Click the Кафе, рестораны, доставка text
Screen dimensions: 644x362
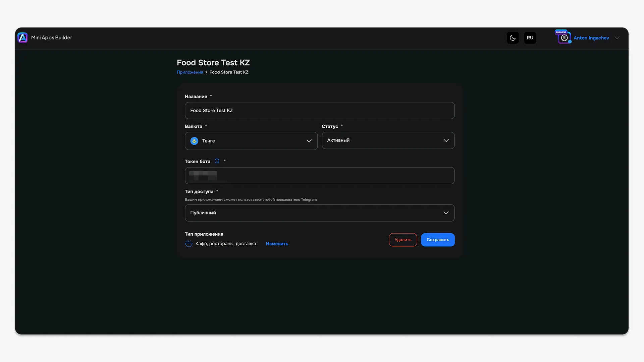coord(226,244)
